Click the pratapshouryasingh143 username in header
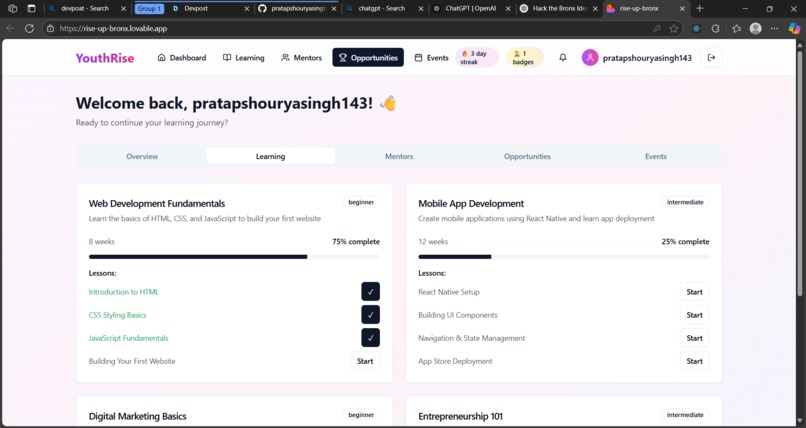 pyautogui.click(x=647, y=58)
